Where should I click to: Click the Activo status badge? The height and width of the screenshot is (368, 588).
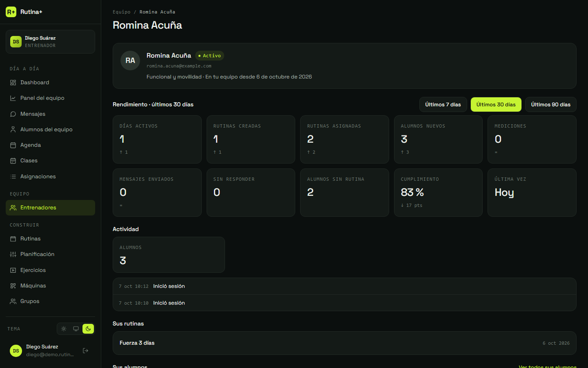[209, 56]
